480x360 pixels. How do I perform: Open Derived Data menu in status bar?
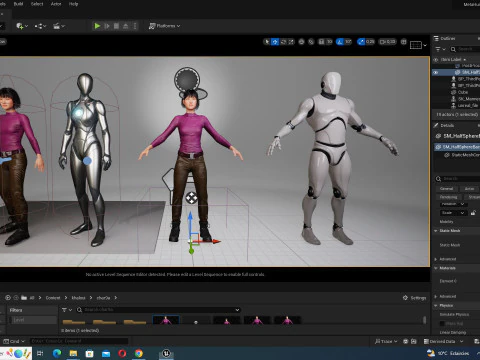click(x=443, y=341)
